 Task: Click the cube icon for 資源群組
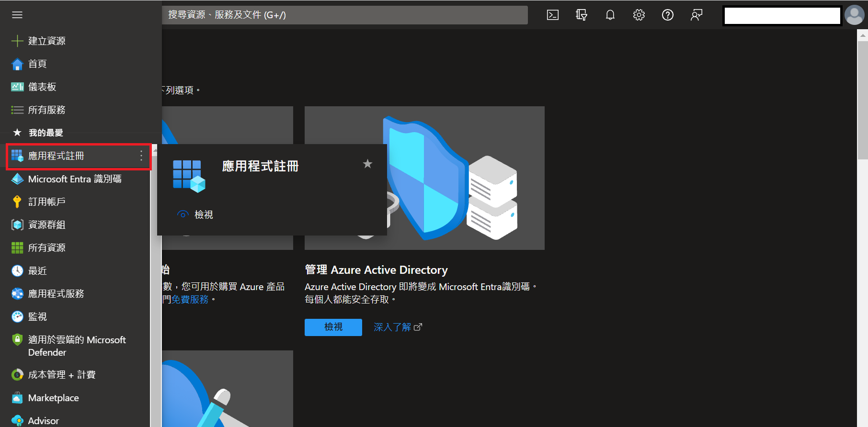coord(17,225)
